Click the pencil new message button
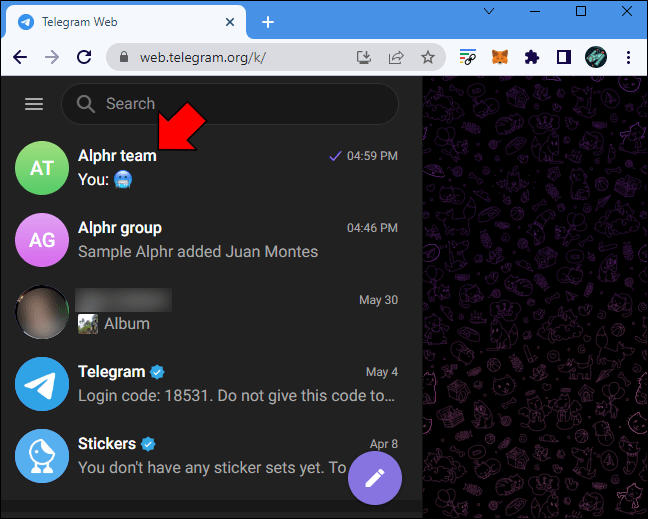Image resolution: width=648 pixels, height=519 pixels. (375, 478)
